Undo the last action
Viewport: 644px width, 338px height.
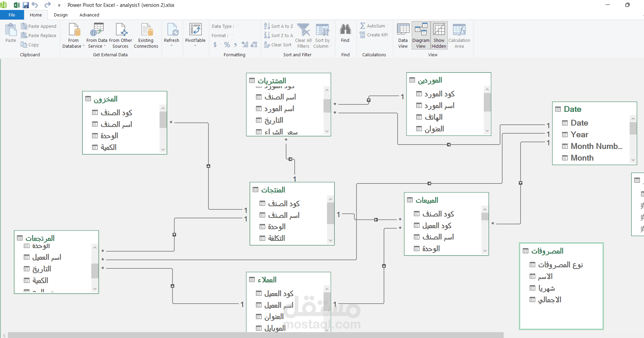[35, 5]
